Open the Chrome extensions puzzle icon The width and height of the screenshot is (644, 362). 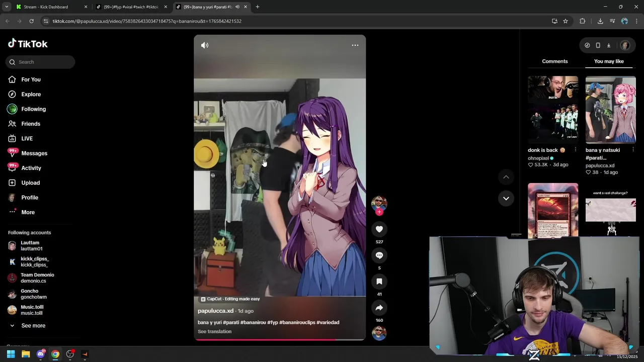pos(583,21)
